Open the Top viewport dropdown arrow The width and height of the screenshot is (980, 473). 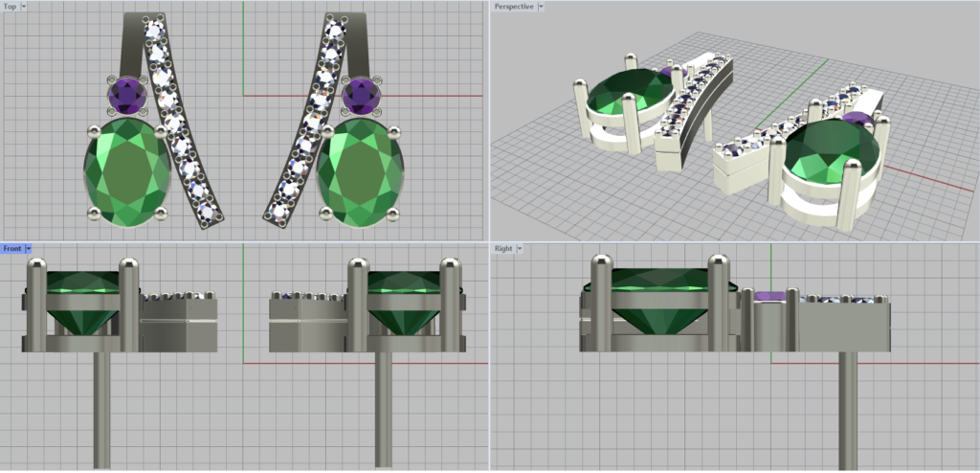coord(23,7)
